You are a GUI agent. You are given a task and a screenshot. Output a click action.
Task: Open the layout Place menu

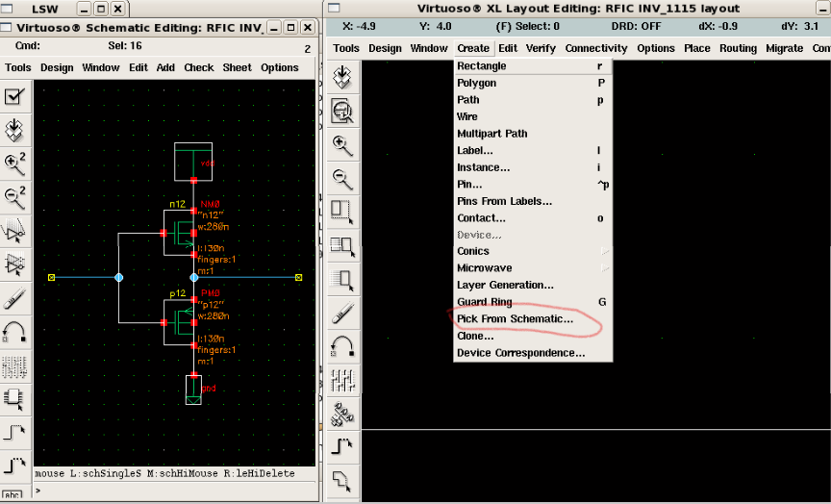point(697,48)
